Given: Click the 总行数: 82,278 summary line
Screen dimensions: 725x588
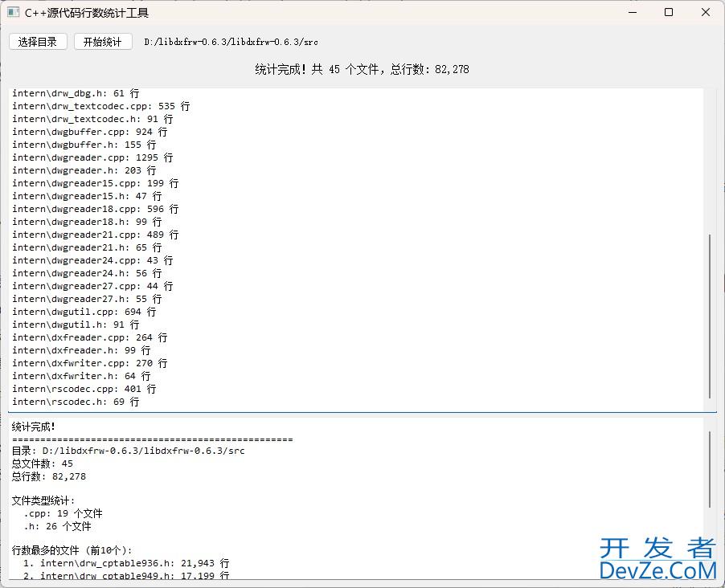Looking at the screenshot, I should (x=49, y=476).
